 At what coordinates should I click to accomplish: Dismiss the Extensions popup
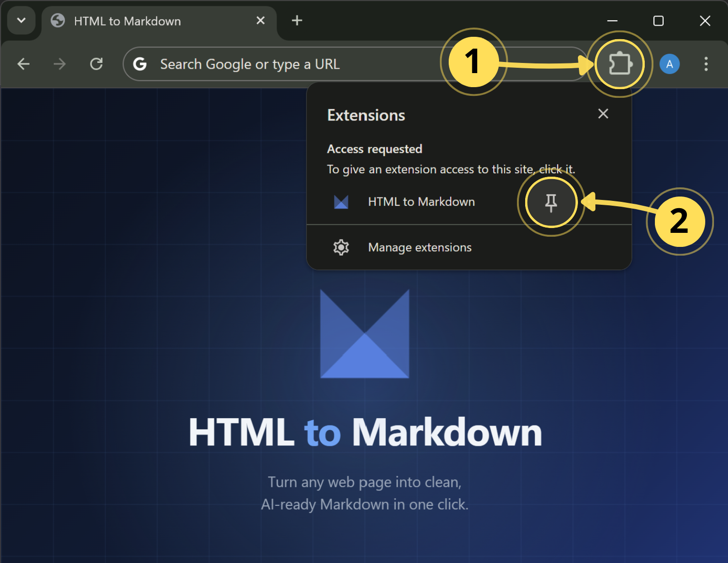pos(603,114)
